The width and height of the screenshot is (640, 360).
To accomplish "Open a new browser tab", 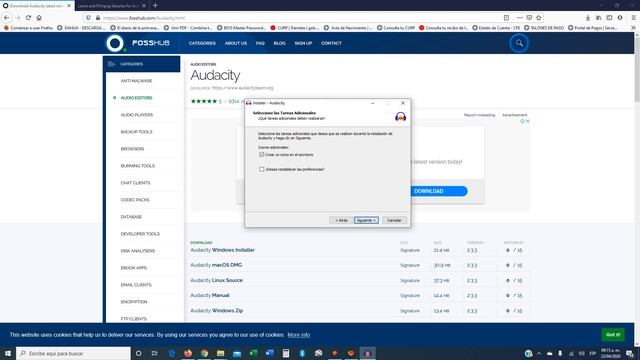I will [x=155, y=5].
